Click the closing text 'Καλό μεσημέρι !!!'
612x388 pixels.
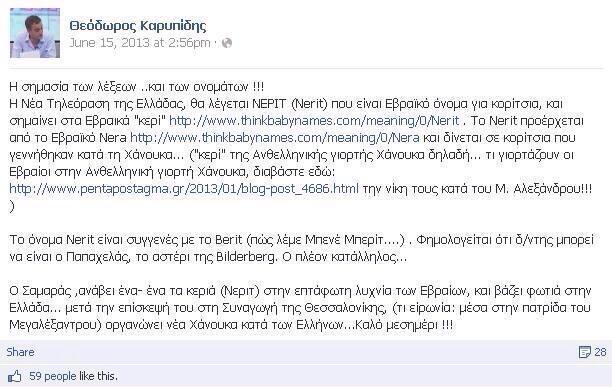pos(420,325)
